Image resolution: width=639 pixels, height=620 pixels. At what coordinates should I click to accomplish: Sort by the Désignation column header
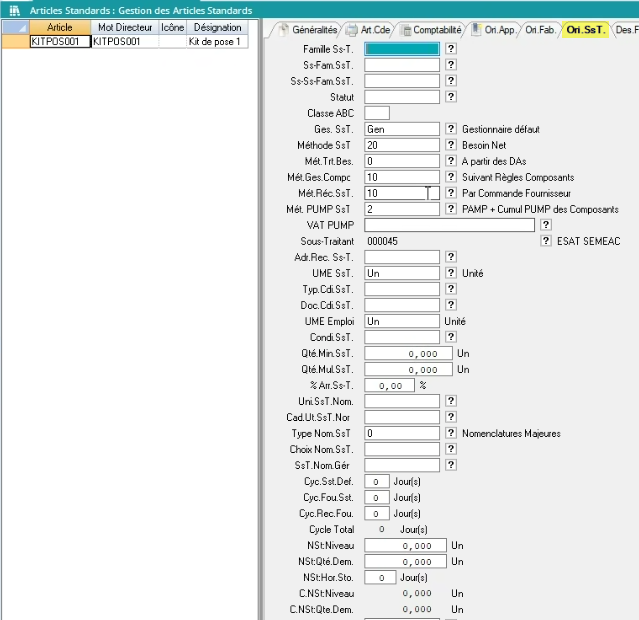[217, 28]
